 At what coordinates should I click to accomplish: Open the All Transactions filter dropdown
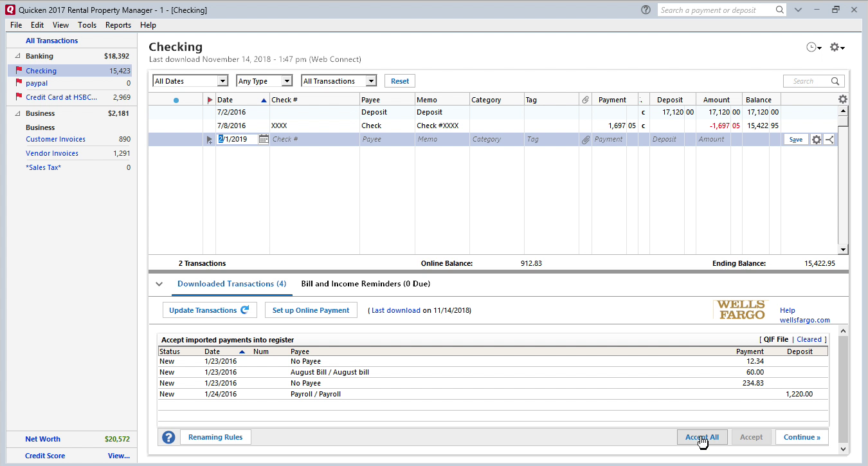(x=339, y=81)
